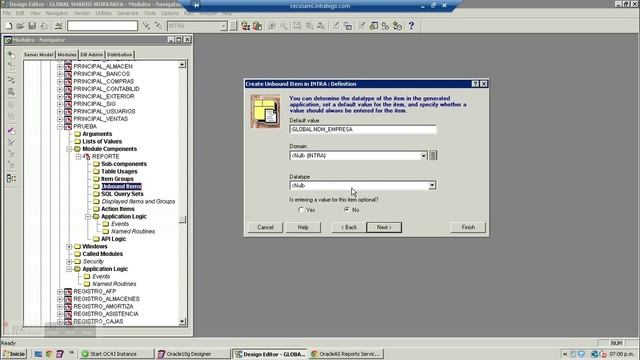Click the search text field in main toolbar
640x360 pixels.
(x=102, y=26)
